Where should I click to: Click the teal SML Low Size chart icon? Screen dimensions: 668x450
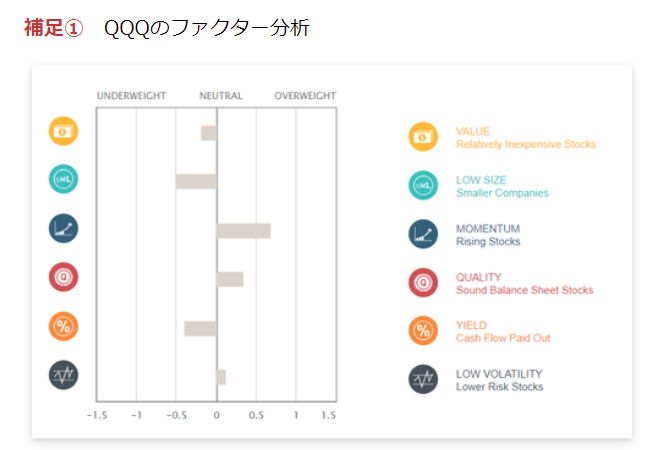(x=63, y=179)
